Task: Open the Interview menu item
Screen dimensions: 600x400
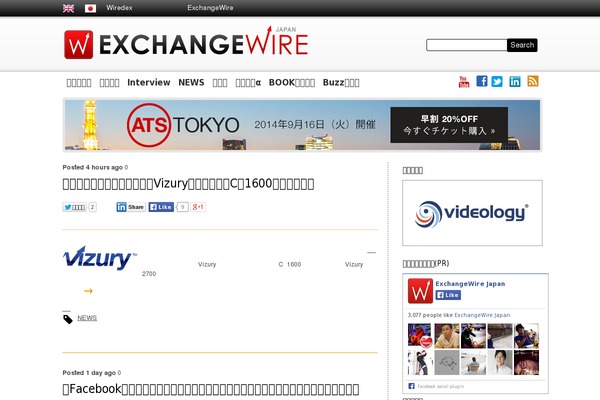Action: coord(148,82)
